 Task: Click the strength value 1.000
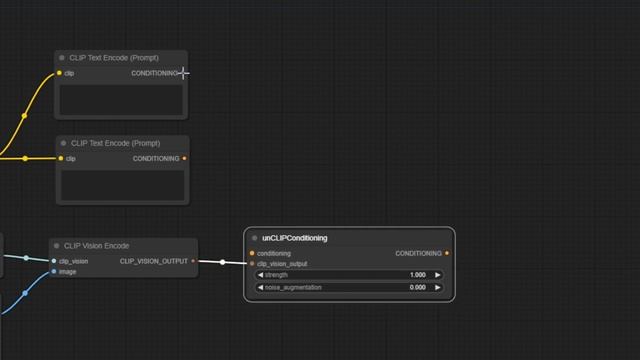coord(418,275)
